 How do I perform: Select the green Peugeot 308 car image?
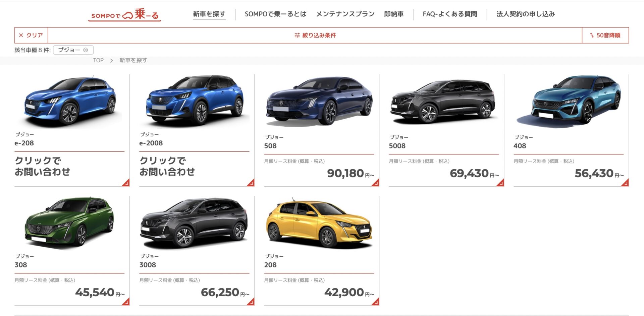point(69,221)
